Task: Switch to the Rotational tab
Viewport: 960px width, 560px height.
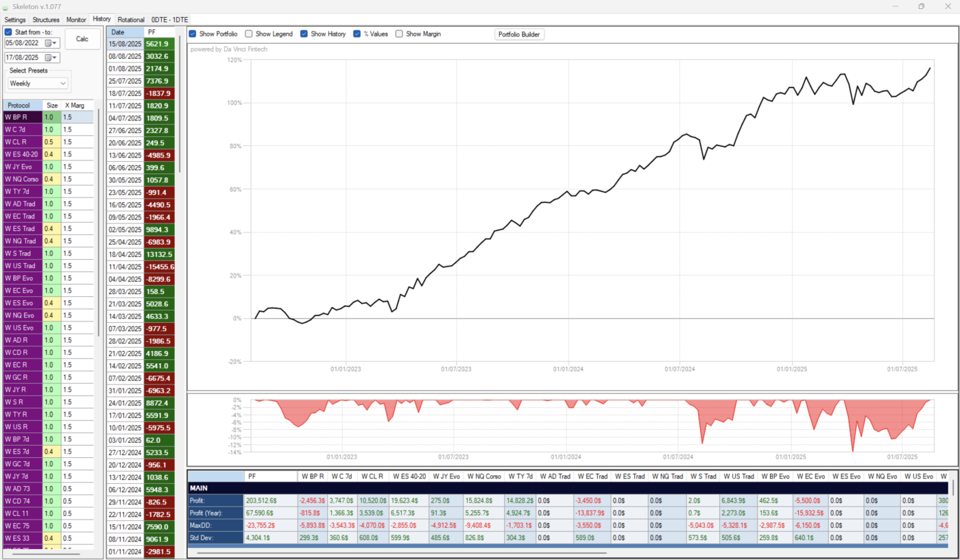Action: click(131, 20)
